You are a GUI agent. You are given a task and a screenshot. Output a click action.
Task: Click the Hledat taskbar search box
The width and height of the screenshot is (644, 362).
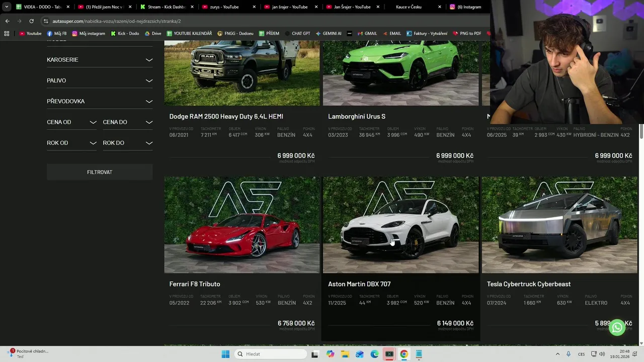tap(272, 354)
